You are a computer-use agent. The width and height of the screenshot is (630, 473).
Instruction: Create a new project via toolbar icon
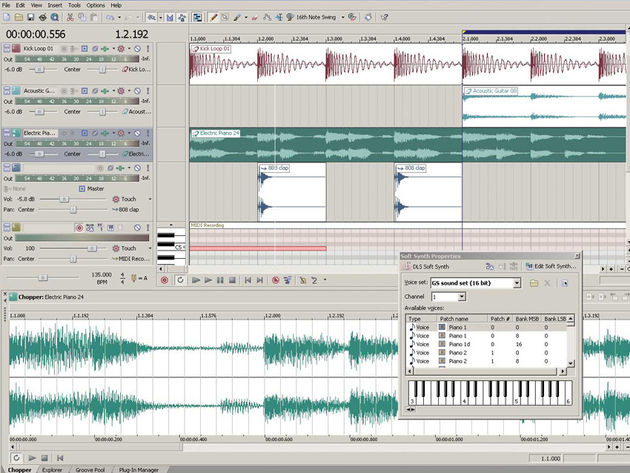7,17
